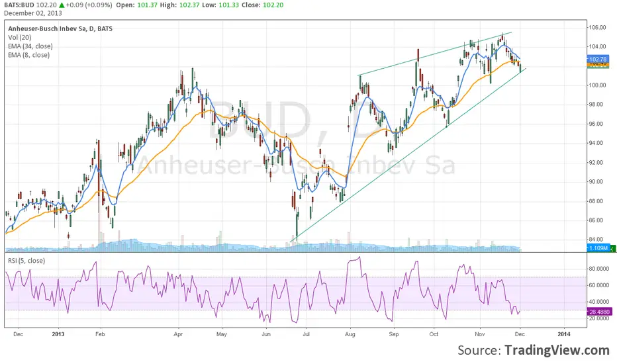Screen dimensions: 617x364
Task: Click the EMA (34, close) indicator label
Action: pos(30,46)
